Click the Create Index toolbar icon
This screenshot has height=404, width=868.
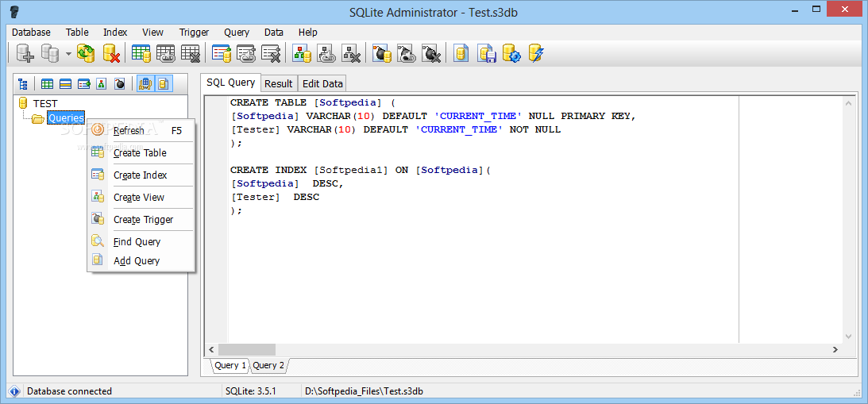pos(222,53)
